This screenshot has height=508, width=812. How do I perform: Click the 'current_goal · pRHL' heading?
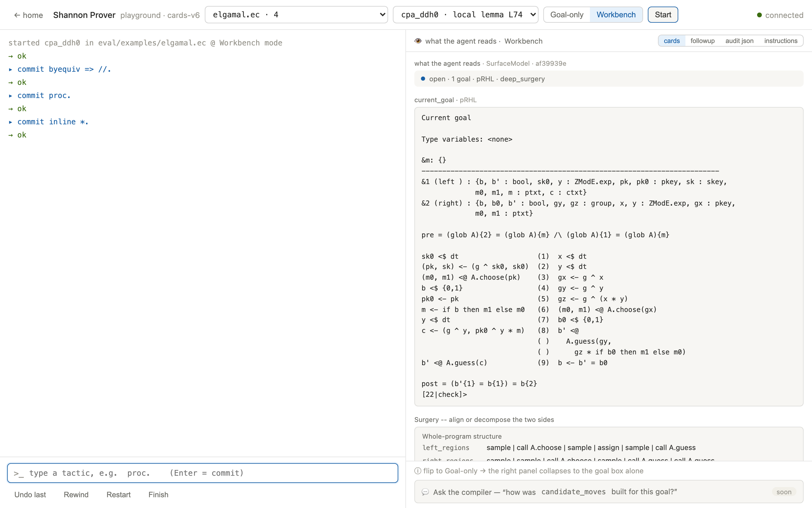[x=445, y=100]
